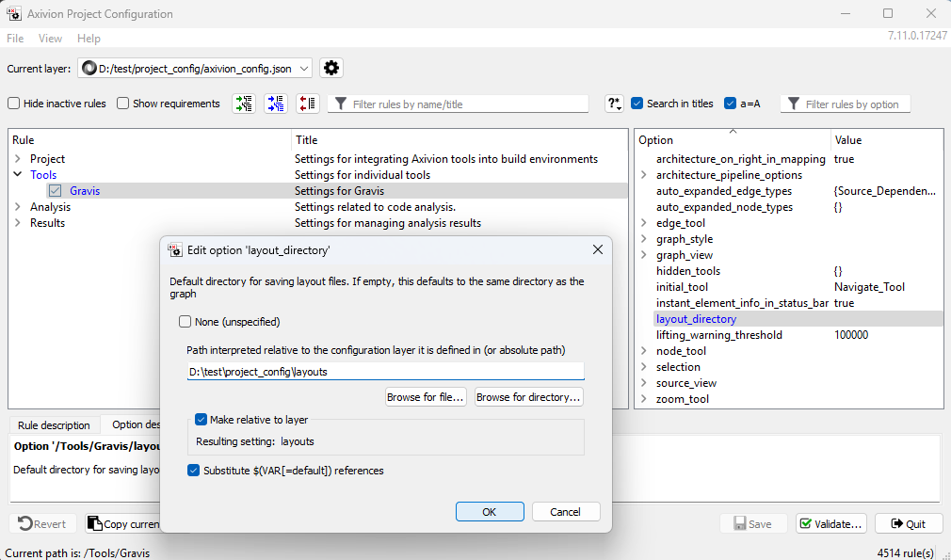Close the Edit option dialog via X
The image size is (951, 560).
pos(597,249)
